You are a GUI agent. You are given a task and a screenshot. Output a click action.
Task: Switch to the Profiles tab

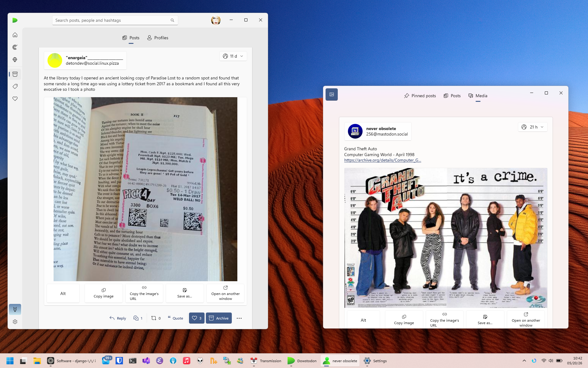(x=158, y=38)
